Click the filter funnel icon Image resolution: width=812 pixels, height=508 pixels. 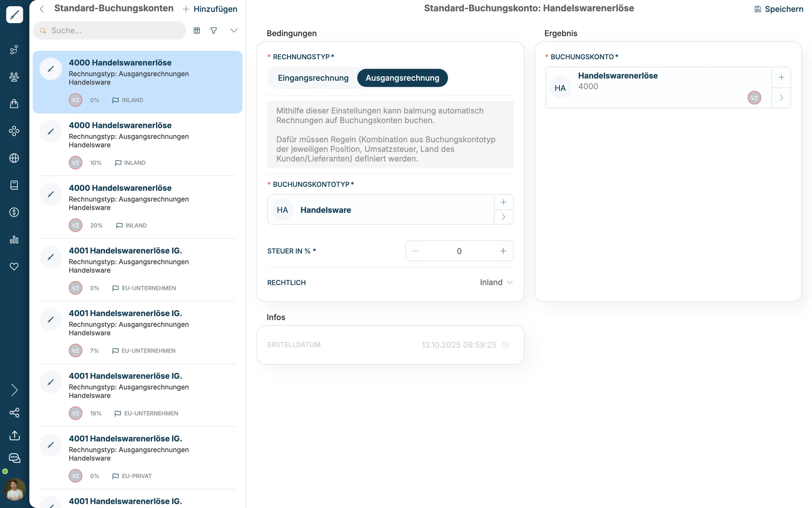(213, 30)
